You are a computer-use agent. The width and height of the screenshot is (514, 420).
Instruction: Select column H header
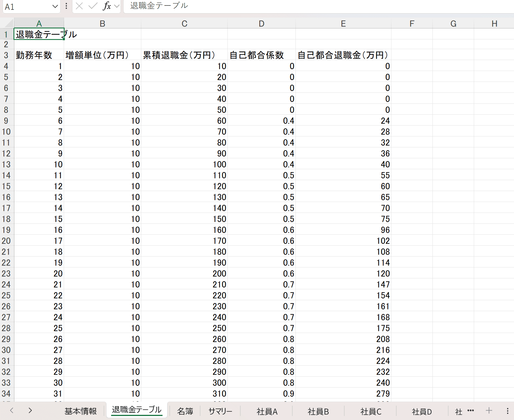pos(494,23)
